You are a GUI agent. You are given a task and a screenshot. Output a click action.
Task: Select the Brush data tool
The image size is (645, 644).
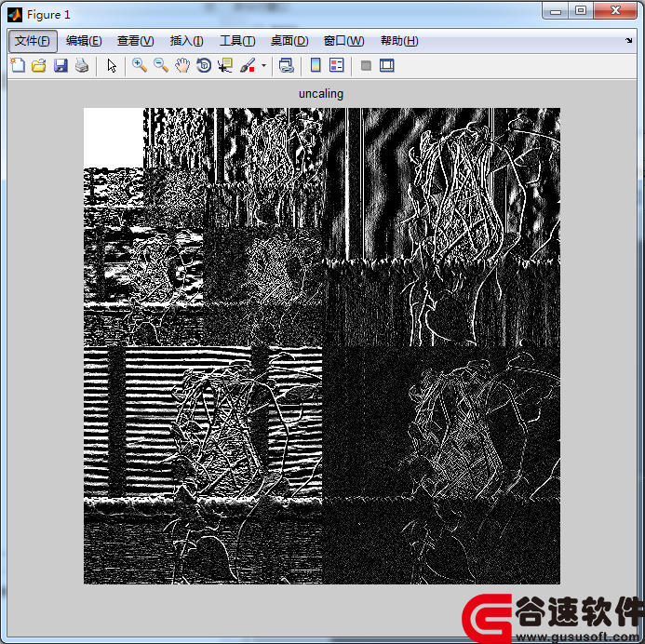(x=248, y=65)
